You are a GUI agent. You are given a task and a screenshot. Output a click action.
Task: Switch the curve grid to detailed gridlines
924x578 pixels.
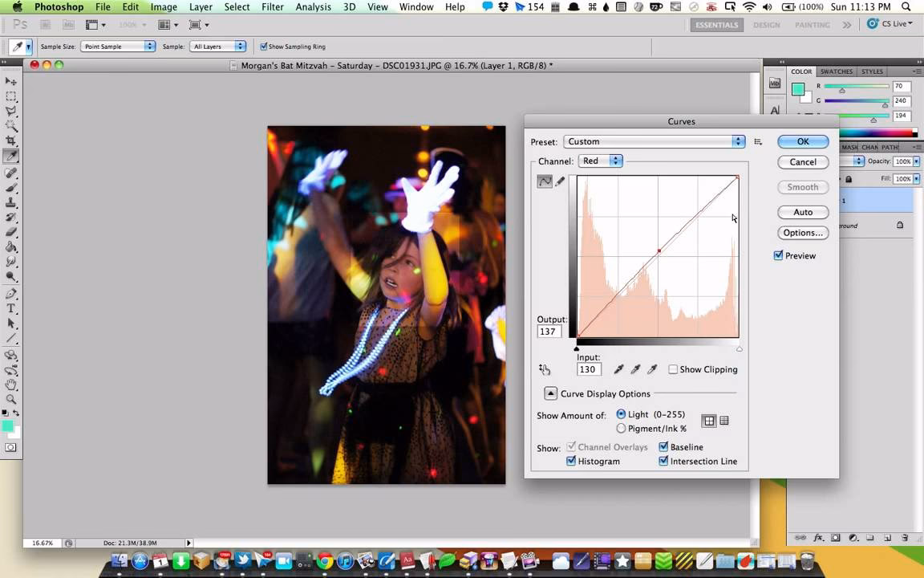pyautogui.click(x=723, y=420)
